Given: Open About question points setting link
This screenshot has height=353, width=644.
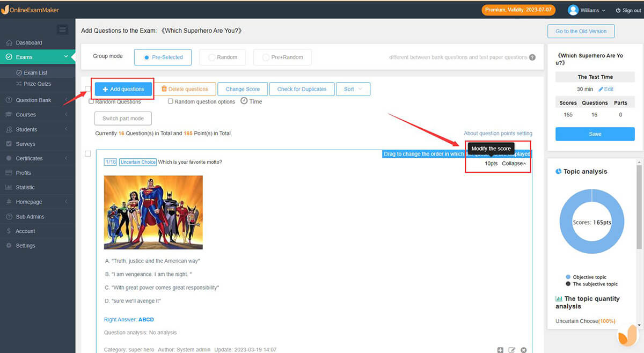Looking at the screenshot, I should [498, 134].
